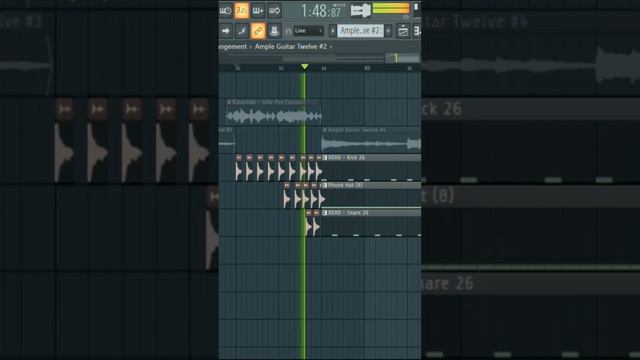Open the Line snap dropdown

point(308,31)
